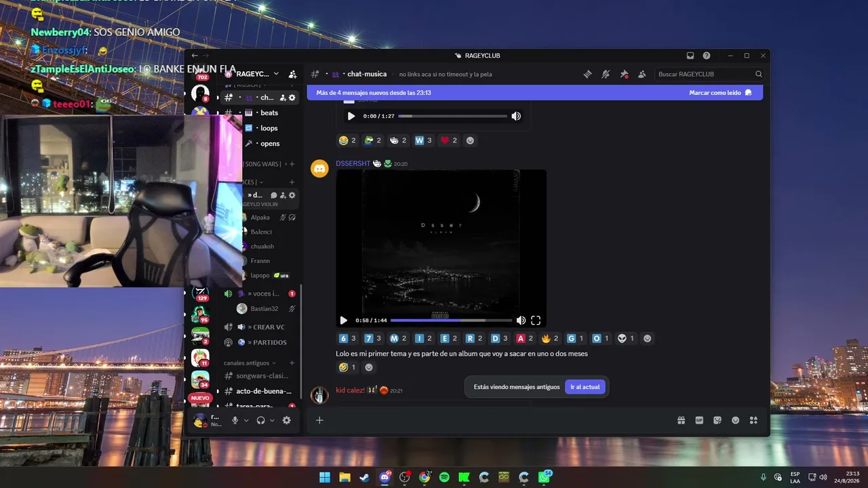Add channel to canales antiguos category
Image resolution: width=868 pixels, height=488 pixels.
292,363
